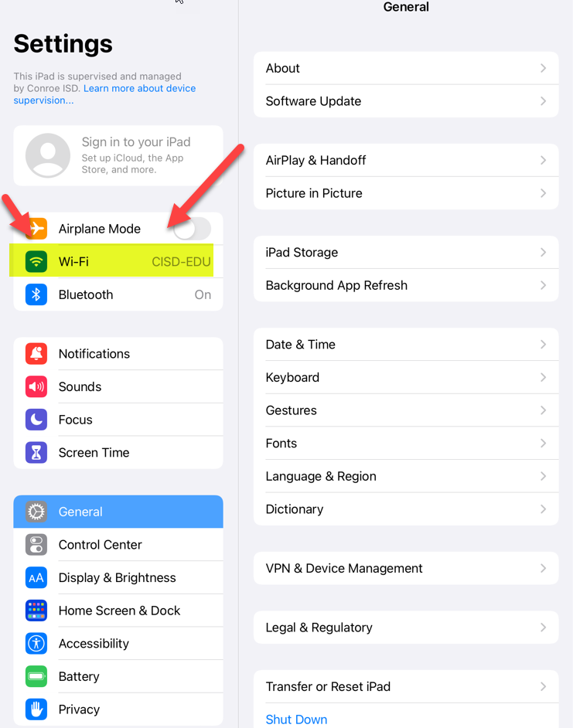
Task: Expand the VPN & Device Management chevron
Action: [543, 568]
